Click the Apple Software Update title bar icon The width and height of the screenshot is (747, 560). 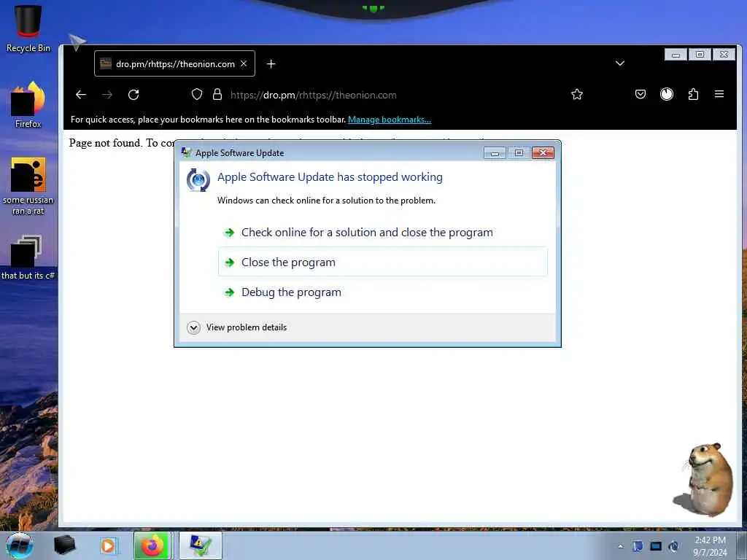pyautogui.click(x=186, y=153)
